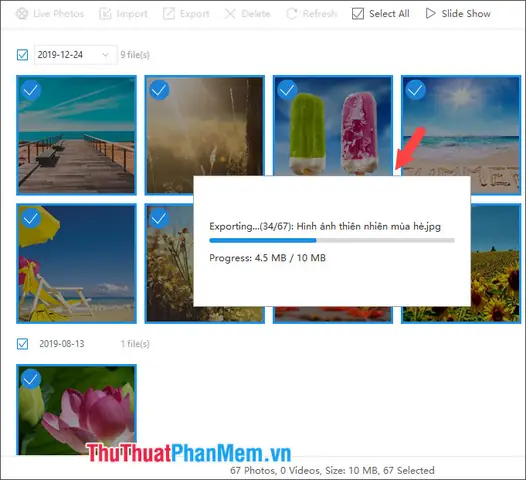The height and width of the screenshot is (480, 526).
Task: Uncheck the blue checkmark on popsicle photo
Action: click(x=287, y=90)
